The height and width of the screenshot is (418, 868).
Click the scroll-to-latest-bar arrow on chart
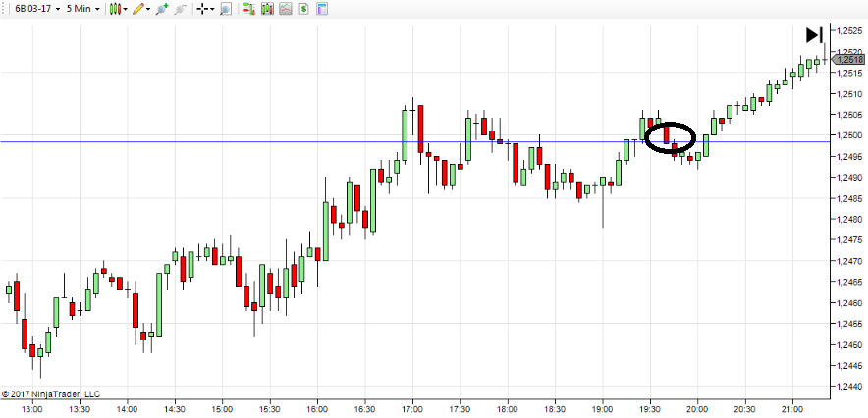pyautogui.click(x=814, y=35)
